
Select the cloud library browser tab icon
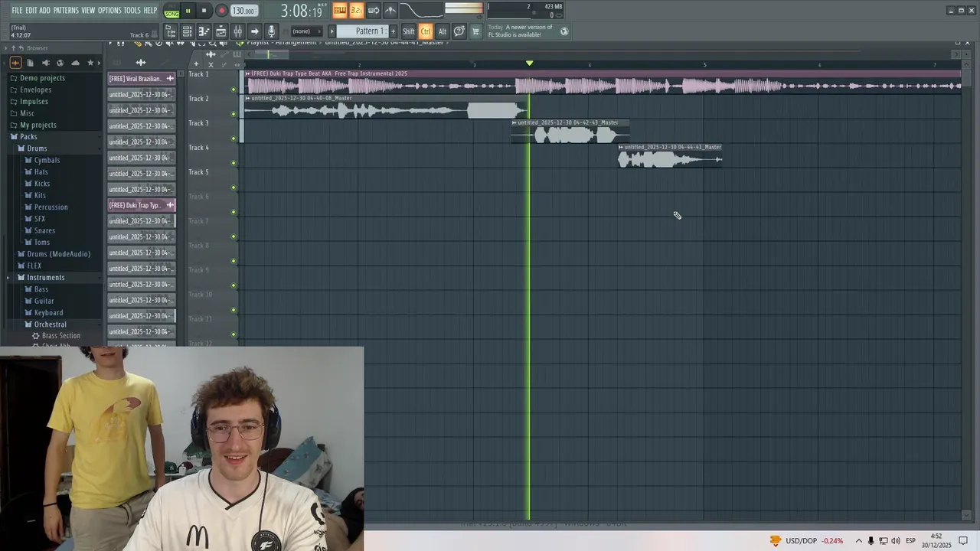(x=75, y=63)
